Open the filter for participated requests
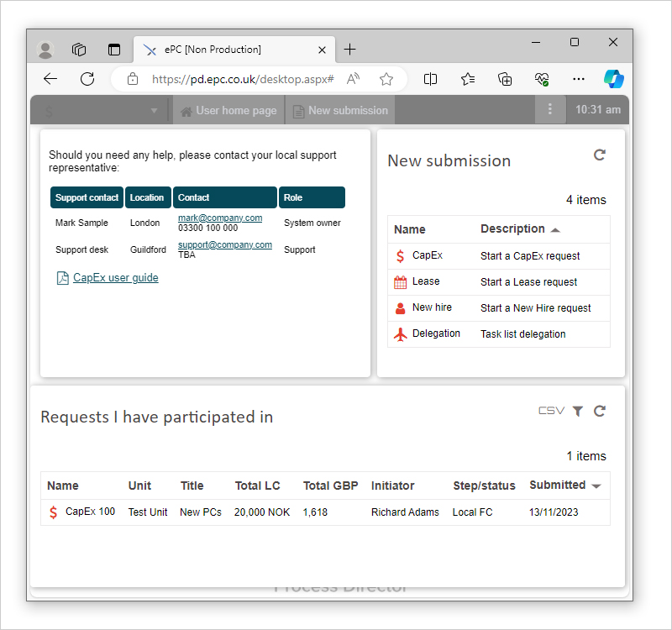This screenshot has width=672, height=630. point(577,411)
